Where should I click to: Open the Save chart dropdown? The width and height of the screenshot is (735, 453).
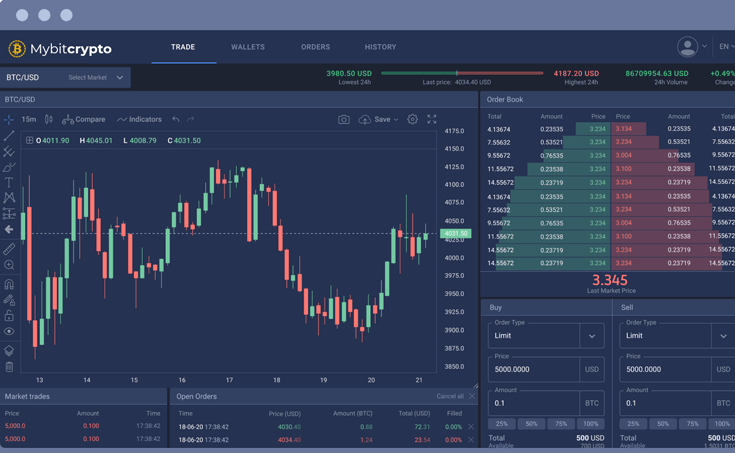click(379, 120)
